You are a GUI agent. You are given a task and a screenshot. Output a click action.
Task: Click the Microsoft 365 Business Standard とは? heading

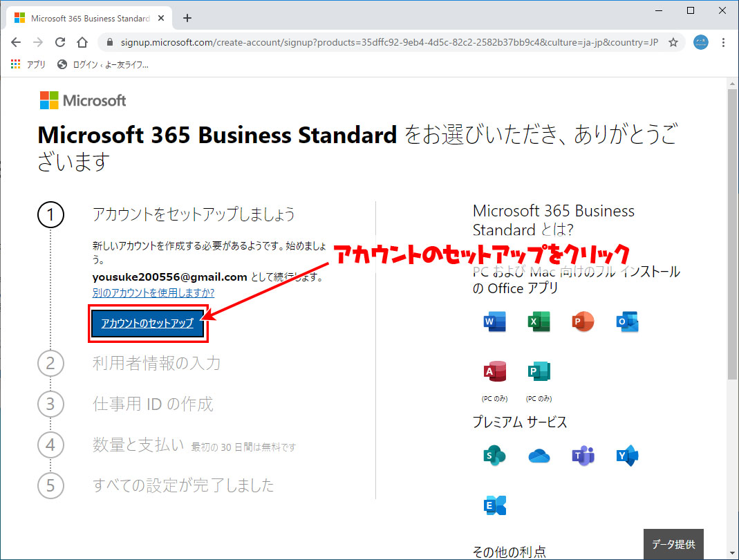coord(554,220)
